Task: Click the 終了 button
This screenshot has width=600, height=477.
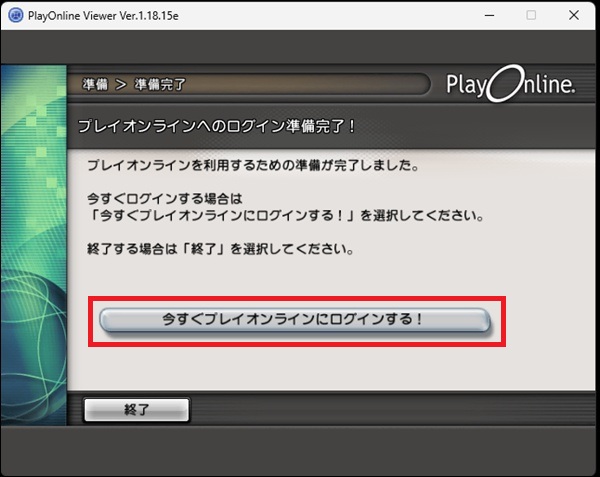Action: click(x=136, y=409)
